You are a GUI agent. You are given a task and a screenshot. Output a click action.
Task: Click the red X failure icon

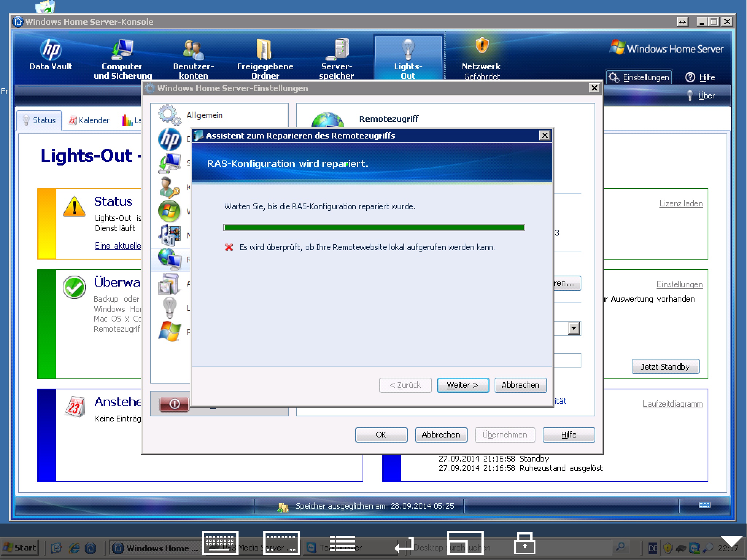point(229,248)
